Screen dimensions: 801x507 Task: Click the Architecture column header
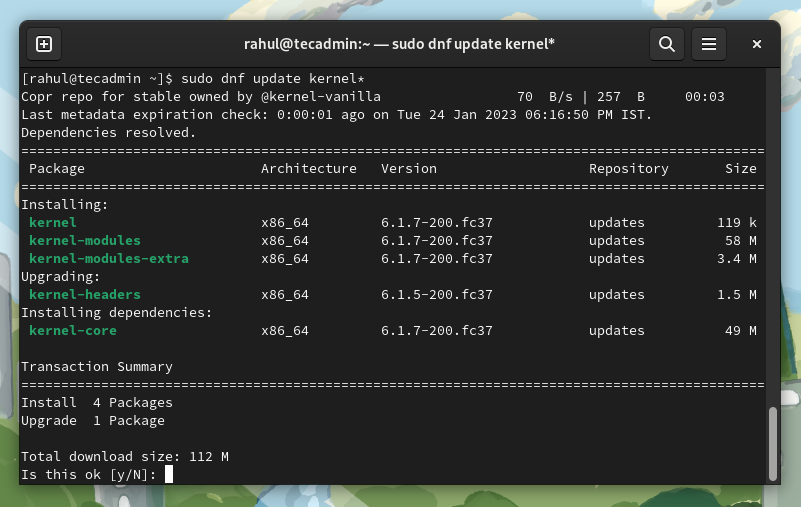(308, 168)
